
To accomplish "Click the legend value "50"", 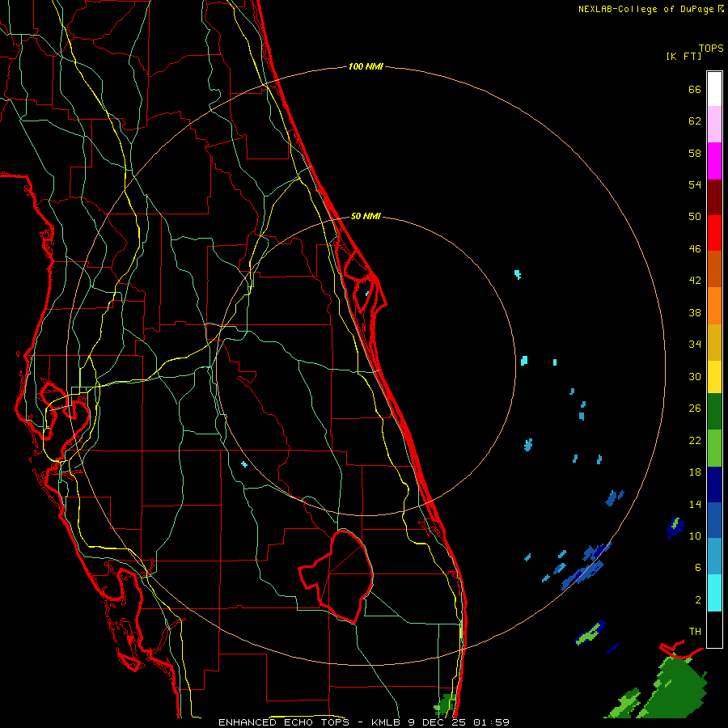I will tap(695, 216).
